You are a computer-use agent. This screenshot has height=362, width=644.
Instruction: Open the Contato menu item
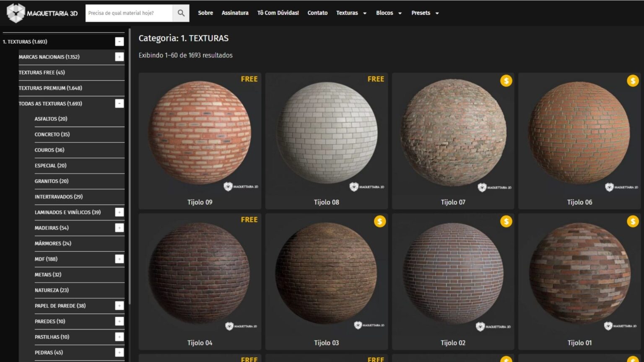coord(317,13)
